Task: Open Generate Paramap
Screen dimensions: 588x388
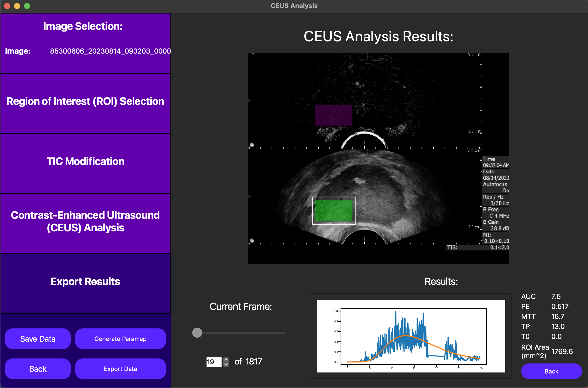Action: pos(120,339)
